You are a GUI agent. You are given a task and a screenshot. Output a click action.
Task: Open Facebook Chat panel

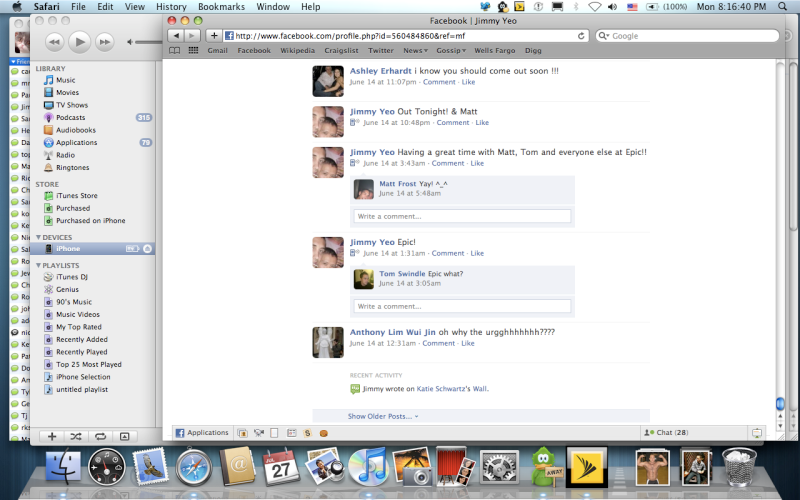[667, 433]
